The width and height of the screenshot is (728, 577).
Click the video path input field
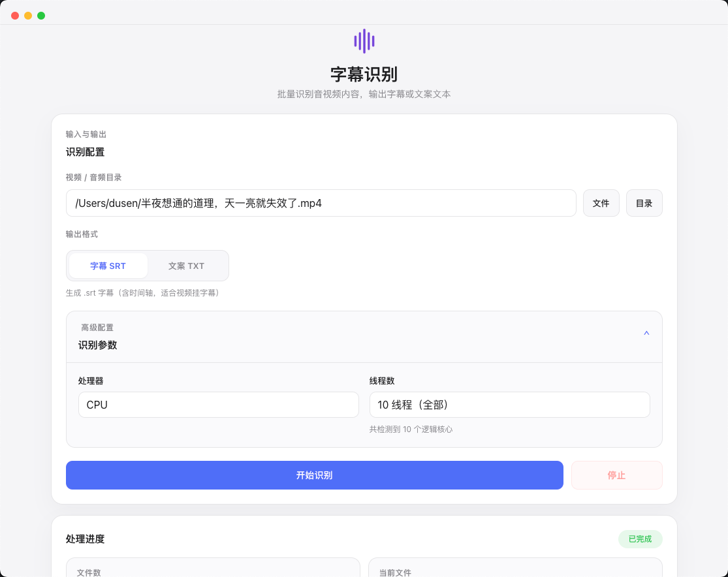[320, 203]
